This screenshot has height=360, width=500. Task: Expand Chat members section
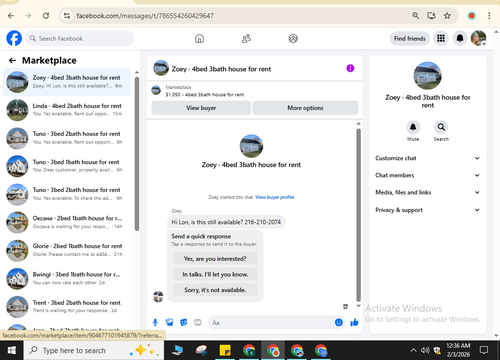pos(428,175)
